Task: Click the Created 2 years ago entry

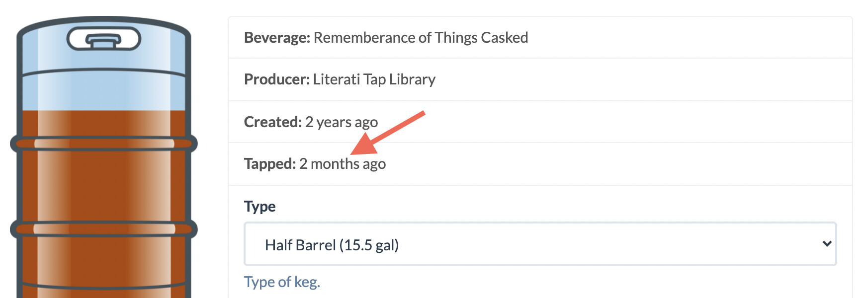Action: 311,122
